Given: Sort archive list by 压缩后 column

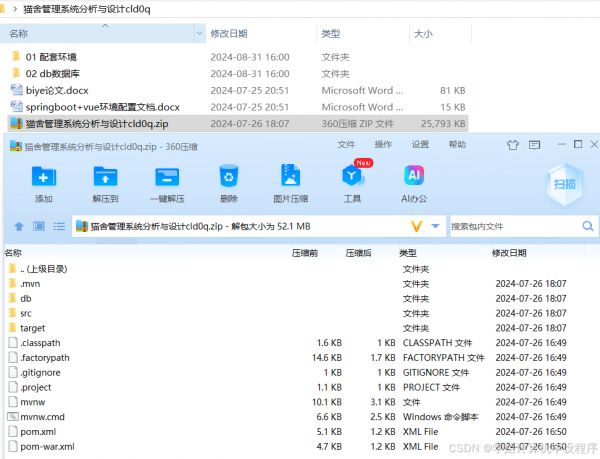Looking at the screenshot, I should 359,253.
